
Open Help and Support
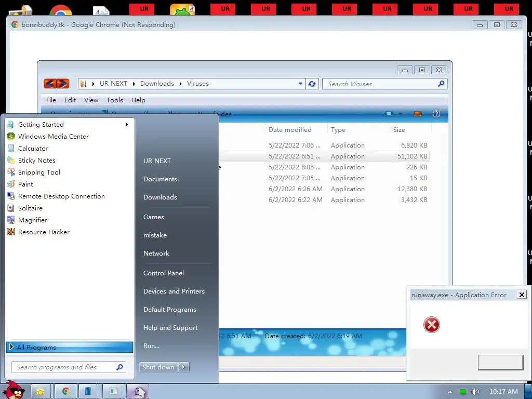(x=170, y=328)
